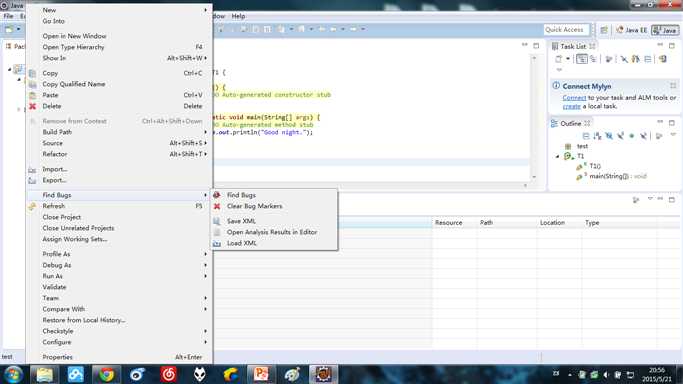
Task: Choose Close Project from context menu
Action: click(x=62, y=217)
